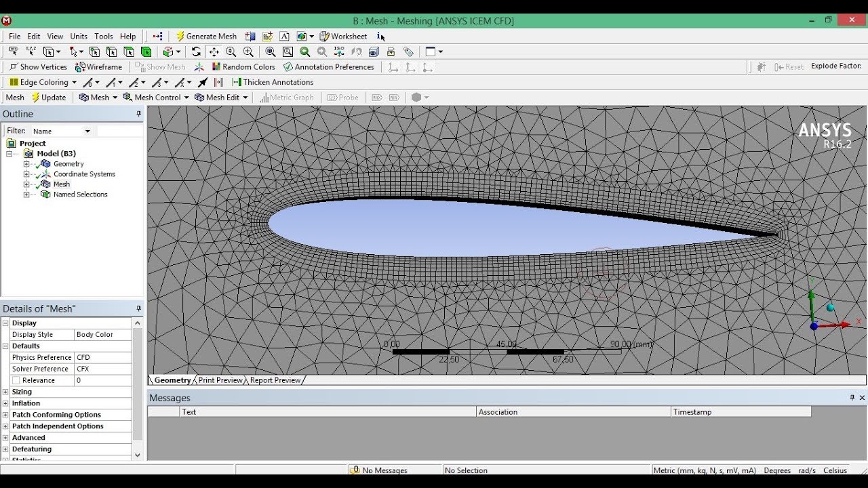Click the Outline filter text field

tap(119, 131)
